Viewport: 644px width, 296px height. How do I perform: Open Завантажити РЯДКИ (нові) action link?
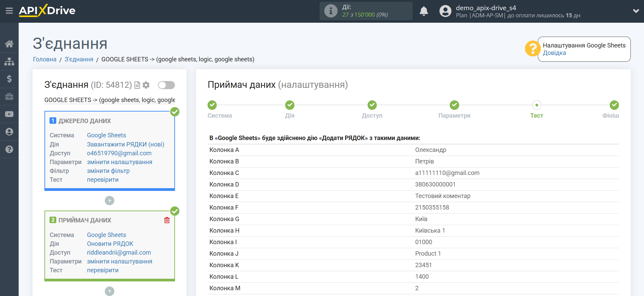[125, 144]
